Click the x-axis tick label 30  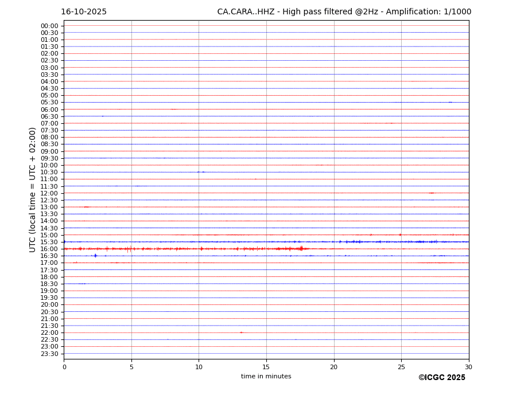[468, 367]
